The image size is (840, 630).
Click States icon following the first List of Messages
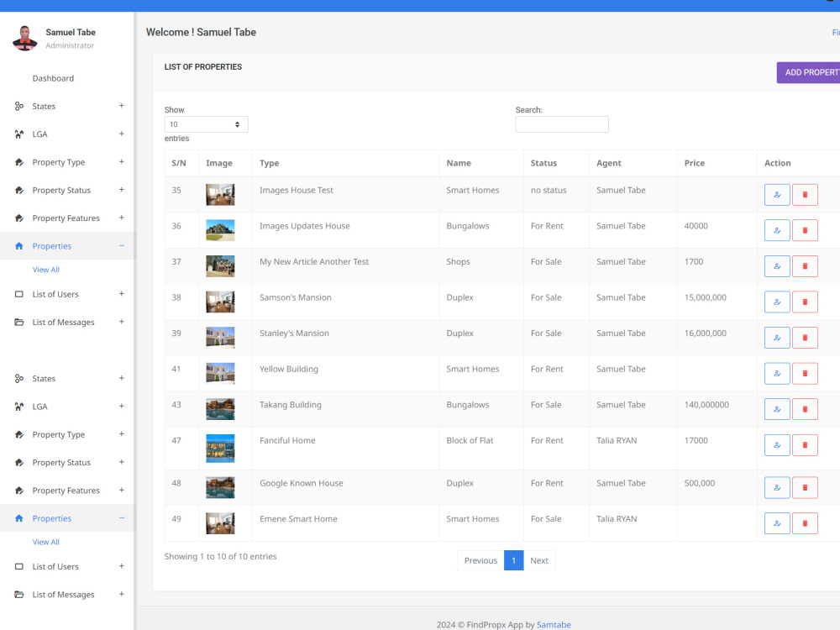point(19,379)
